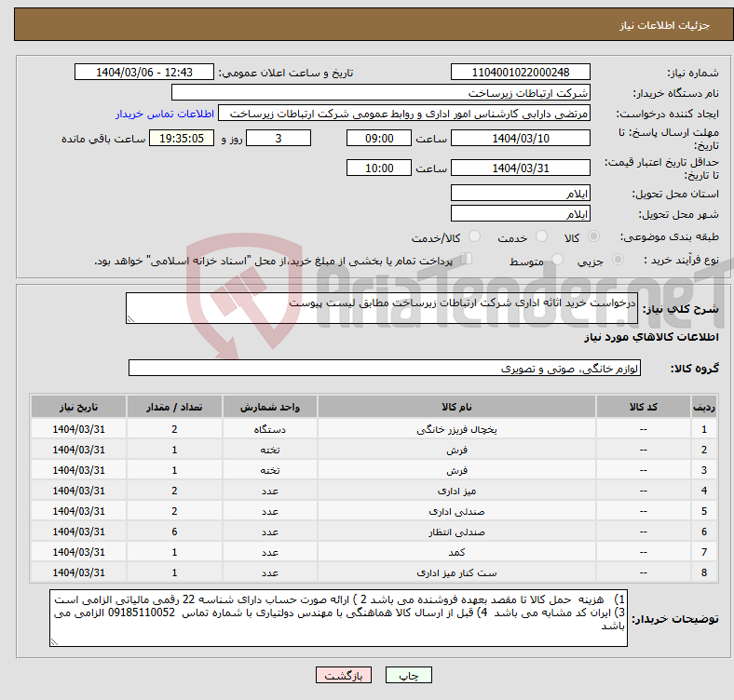Click the جزئیات اطلاعات نیاز page header
This screenshot has width=734, height=700.
coord(665,25)
